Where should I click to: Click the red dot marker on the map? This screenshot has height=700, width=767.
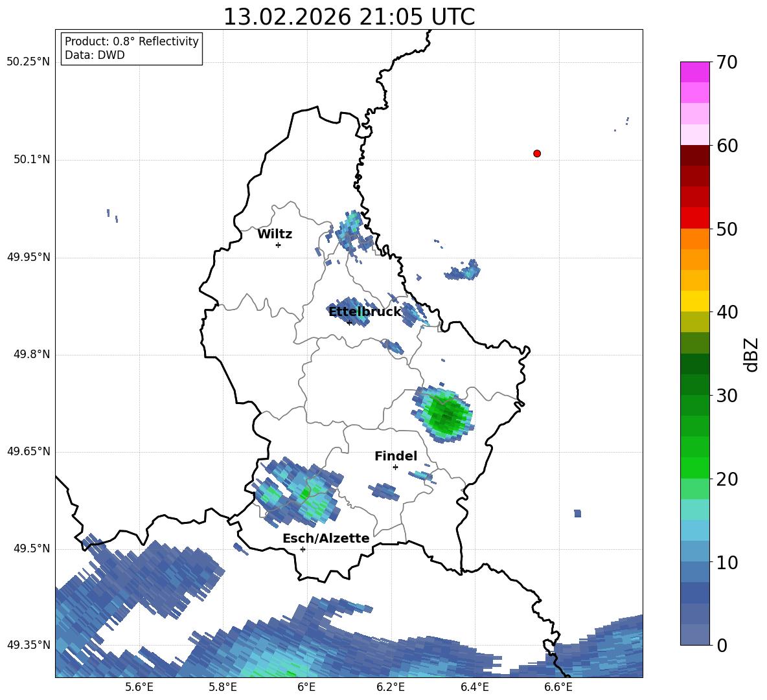[537, 153]
